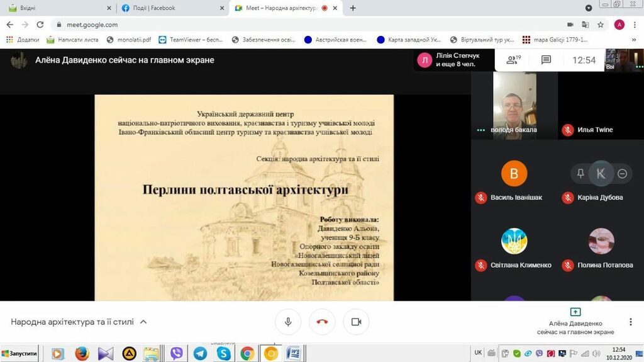
Task: Switch to the Вхідні mail tab
Action: click(57, 8)
